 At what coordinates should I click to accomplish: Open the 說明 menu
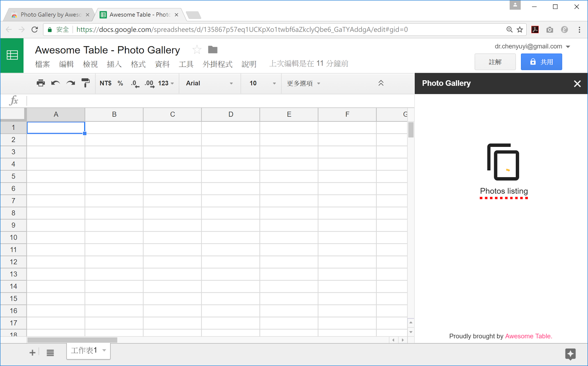249,64
